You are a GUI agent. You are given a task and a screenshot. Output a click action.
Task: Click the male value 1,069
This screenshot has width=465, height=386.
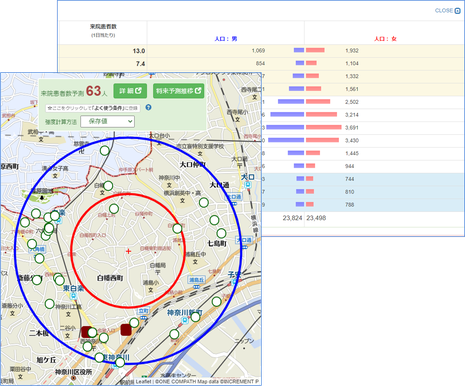[258, 51]
